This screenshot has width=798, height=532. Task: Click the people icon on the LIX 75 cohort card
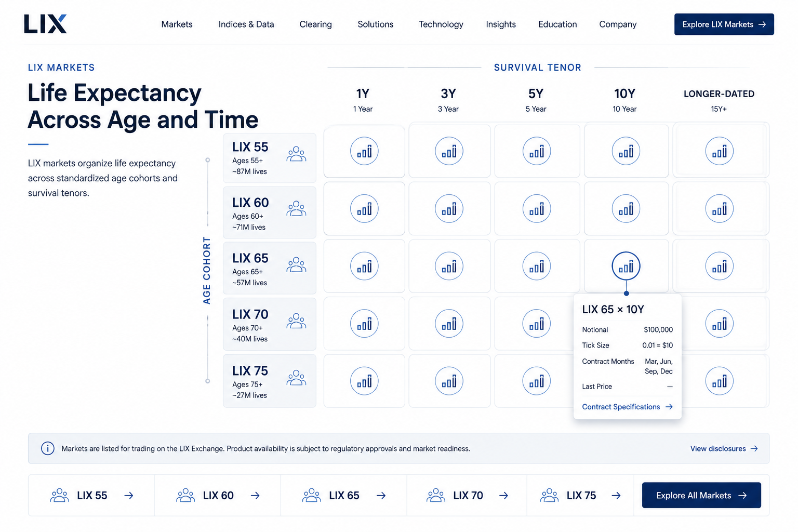296,377
